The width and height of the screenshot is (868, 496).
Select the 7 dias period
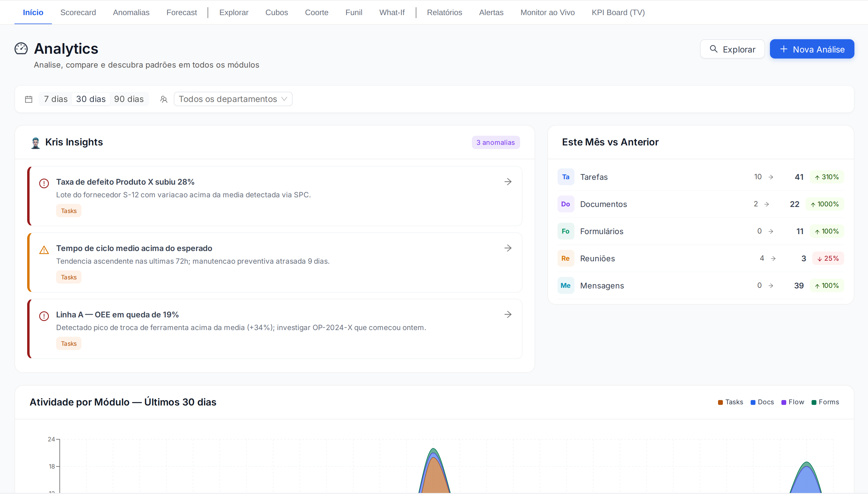[56, 99]
